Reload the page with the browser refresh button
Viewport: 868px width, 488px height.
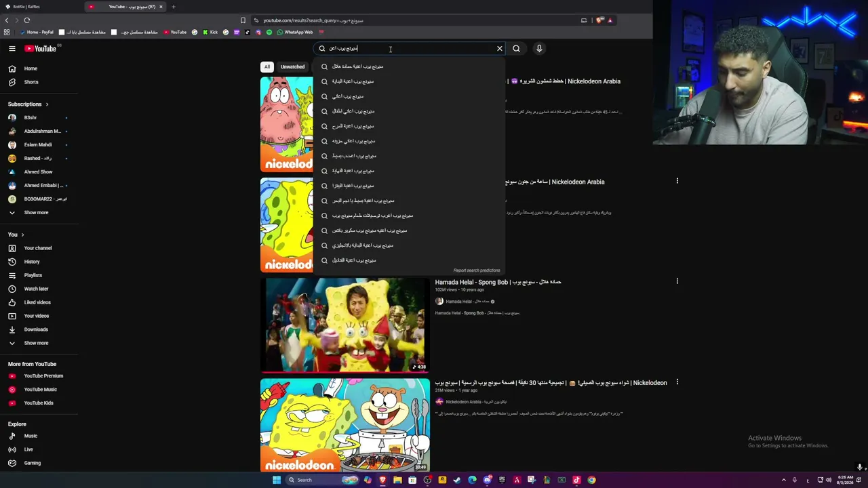[27, 20]
